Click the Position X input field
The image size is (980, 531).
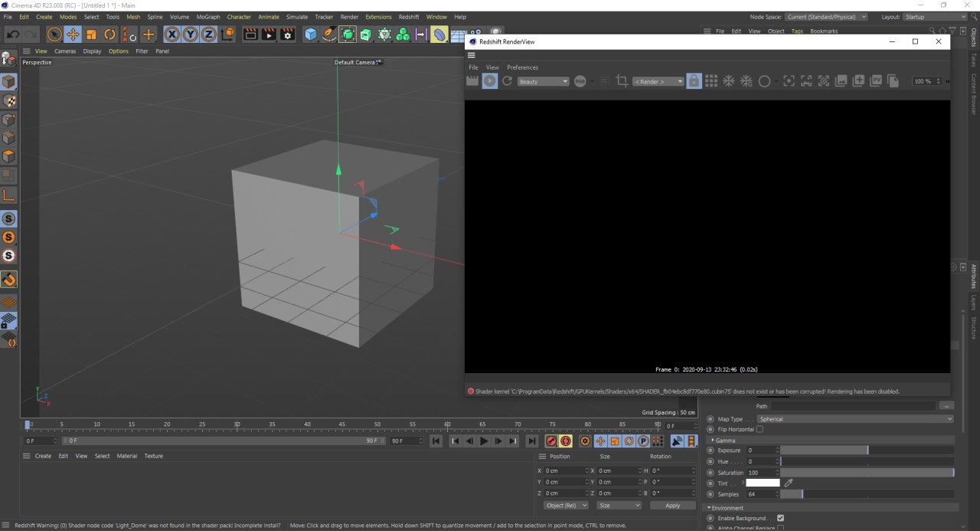pyautogui.click(x=565, y=470)
